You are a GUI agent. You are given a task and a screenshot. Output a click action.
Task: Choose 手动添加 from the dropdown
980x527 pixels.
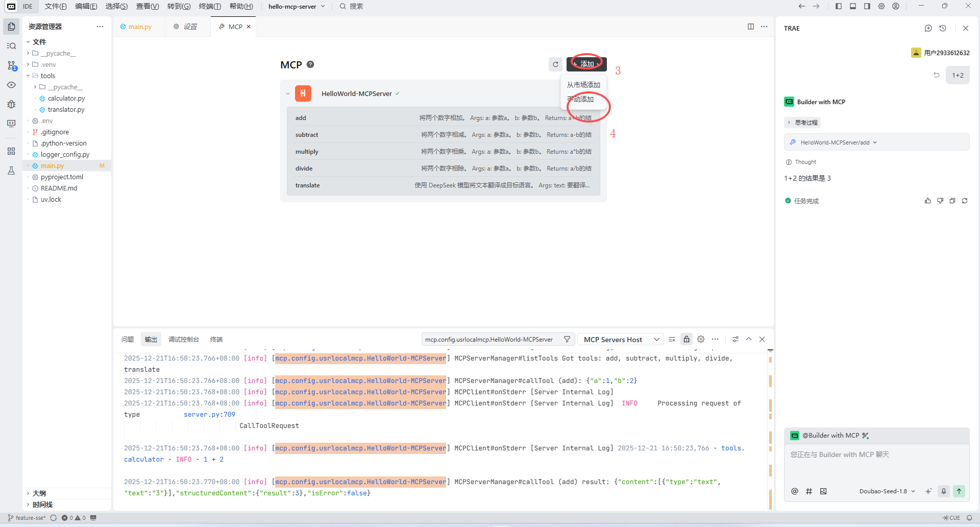[583, 99]
